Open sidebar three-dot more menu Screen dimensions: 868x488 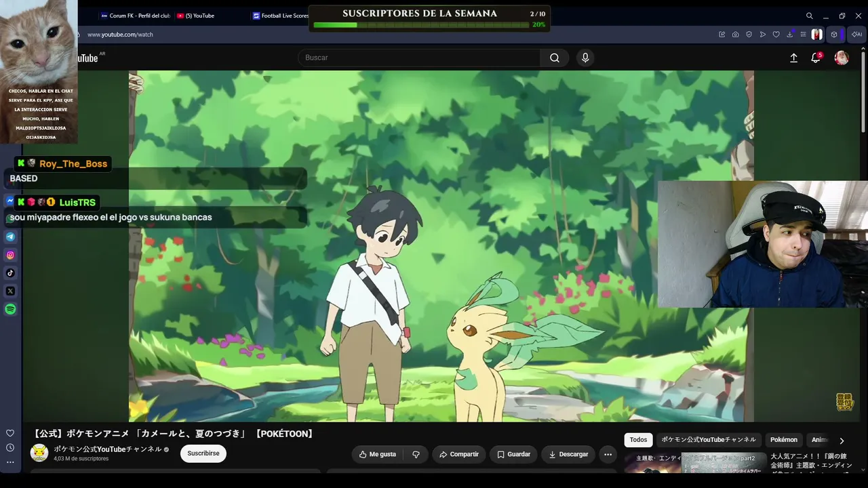pos(10,462)
